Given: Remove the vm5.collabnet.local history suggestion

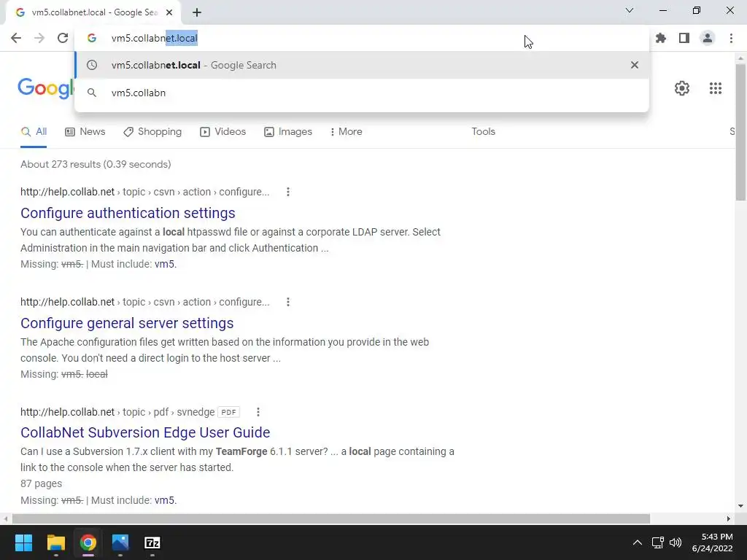Looking at the screenshot, I should click(634, 65).
